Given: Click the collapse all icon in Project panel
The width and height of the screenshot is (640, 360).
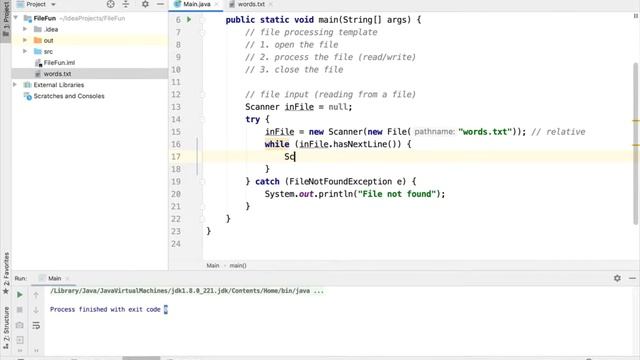Looking at the screenshot, I should point(126,4).
